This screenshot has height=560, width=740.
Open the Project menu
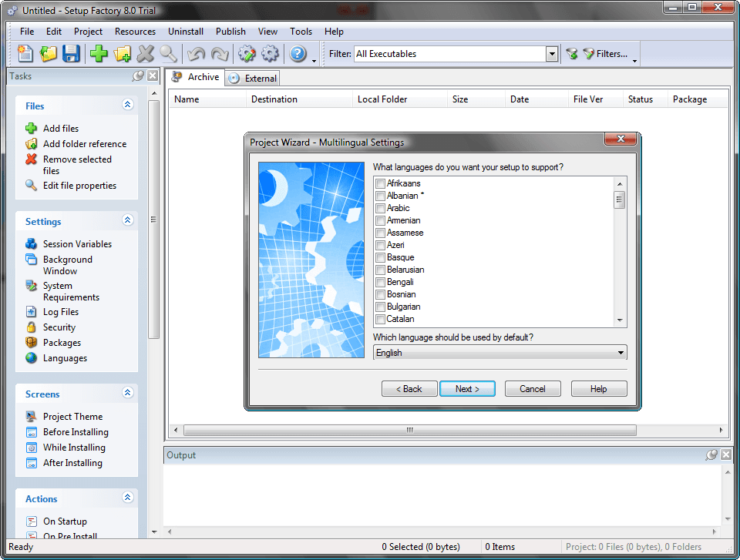88,32
